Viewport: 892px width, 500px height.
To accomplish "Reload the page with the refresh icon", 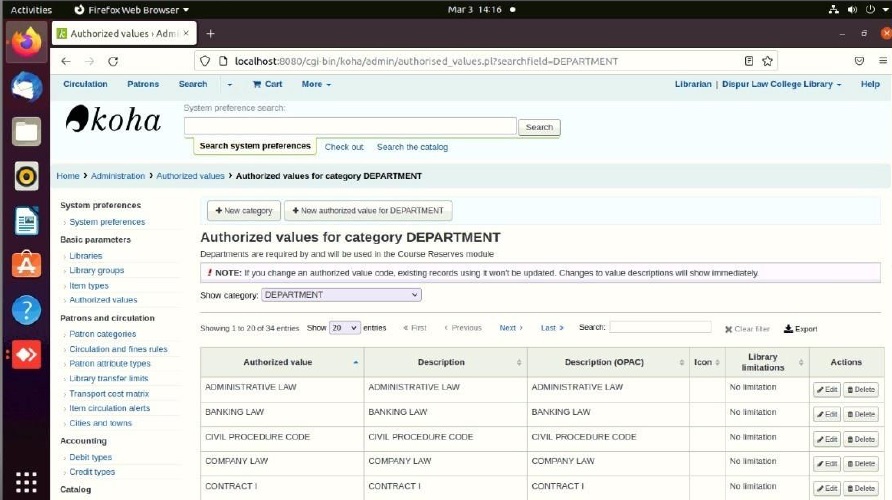I will (113, 61).
